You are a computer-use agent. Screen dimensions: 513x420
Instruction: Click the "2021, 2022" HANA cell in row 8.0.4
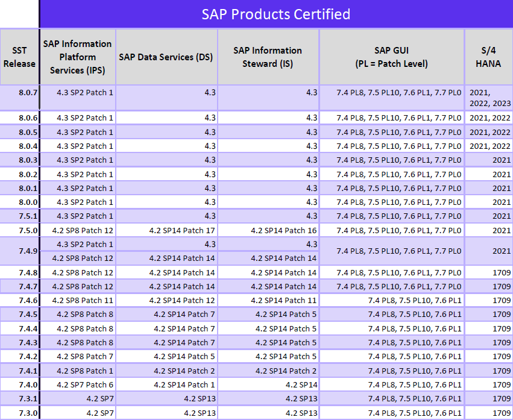click(489, 146)
